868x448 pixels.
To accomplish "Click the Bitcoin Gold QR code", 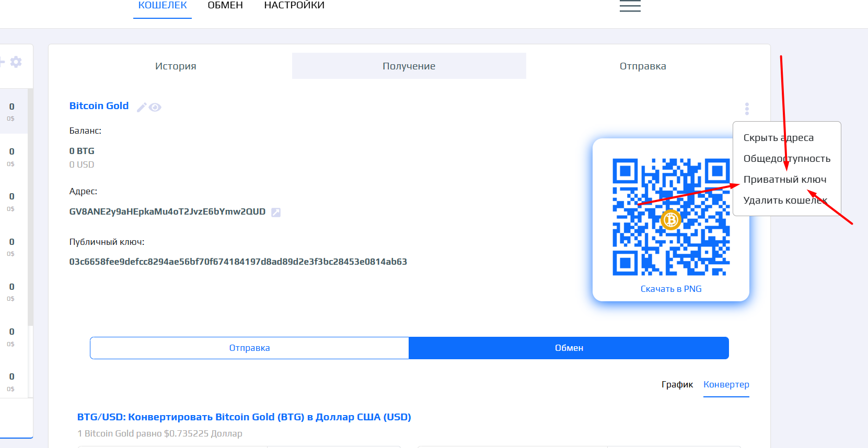I will pos(671,217).
